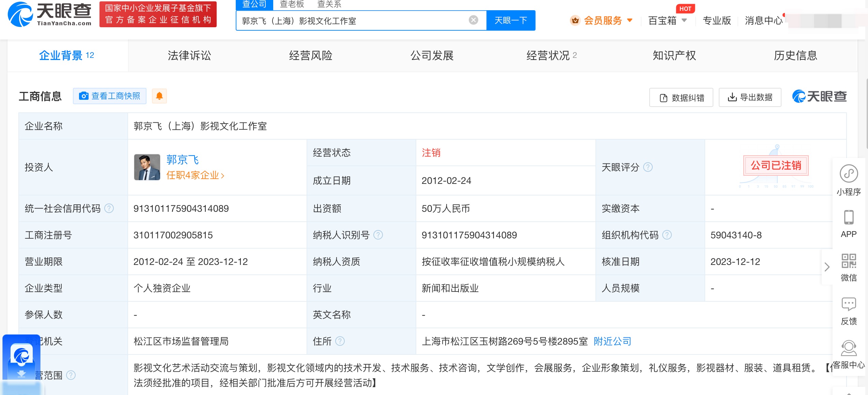This screenshot has width=868, height=395.
Task: Click the 数据纠错 button
Action: [681, 98]
